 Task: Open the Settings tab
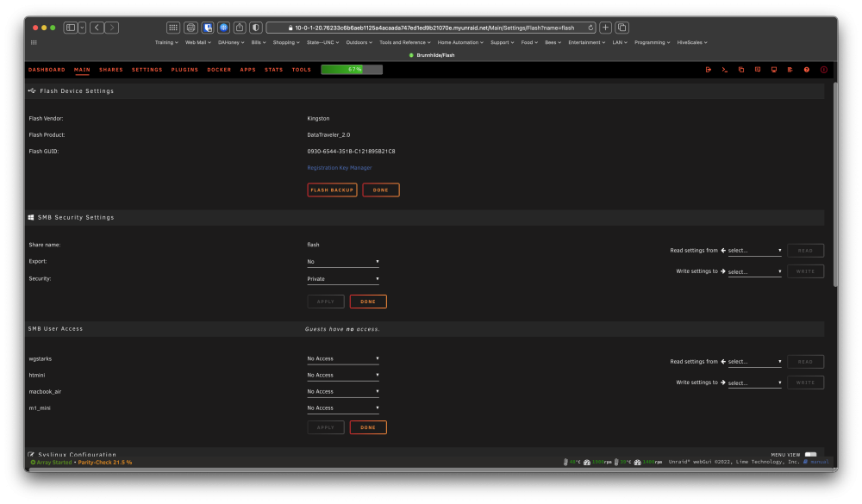point(147,70)
